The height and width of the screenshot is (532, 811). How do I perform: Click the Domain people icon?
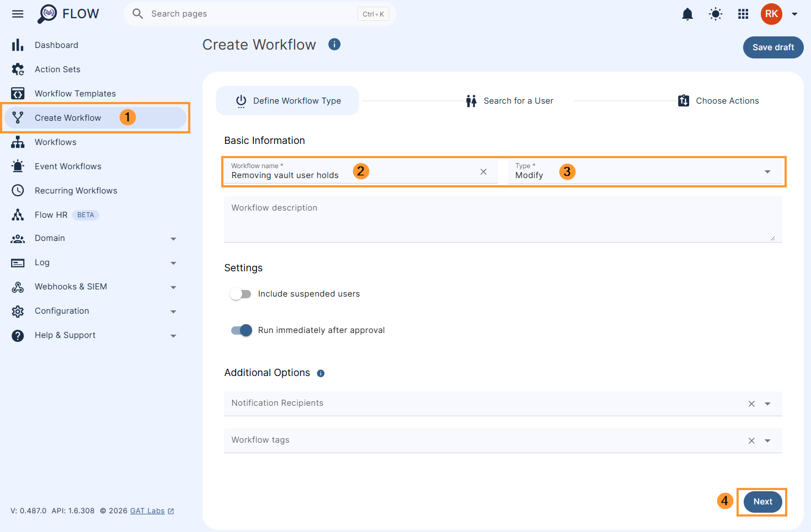click(18, 239)
